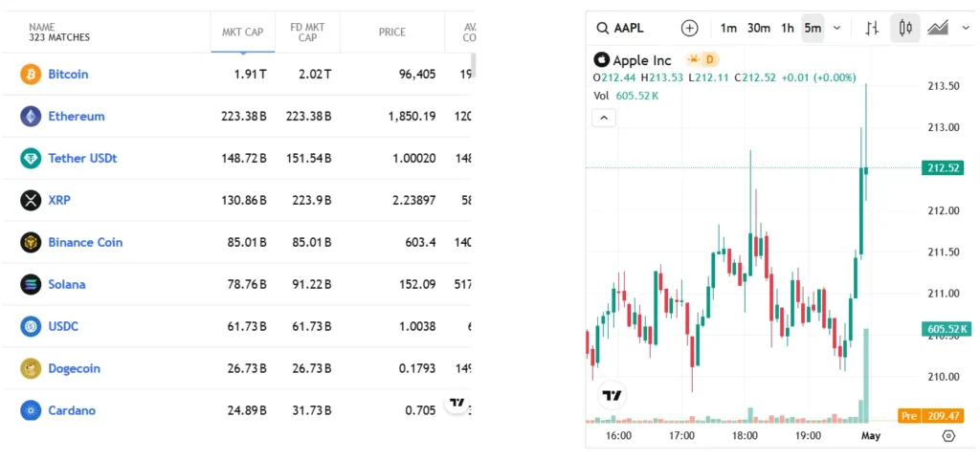Click the TradingView logo on the chart
The image size is (980, 461).
point(612,395)
